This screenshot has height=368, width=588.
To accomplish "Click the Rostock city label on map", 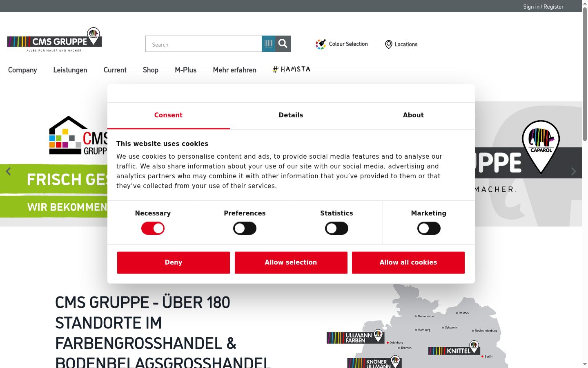I will point(464,313).
